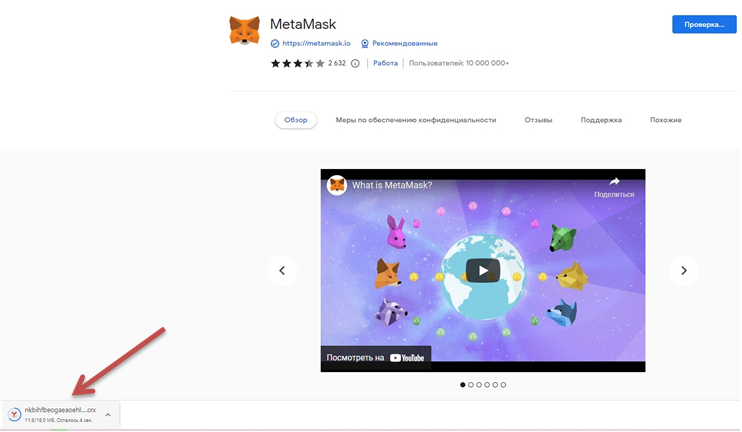Expand the download item chevron menu
This screenshot has width=742, height=432.
coord(108,415)
